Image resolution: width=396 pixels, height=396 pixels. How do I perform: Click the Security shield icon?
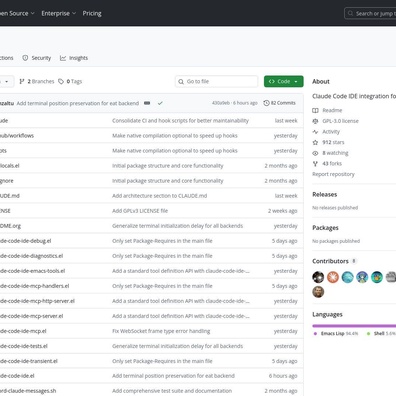(25, 58)
